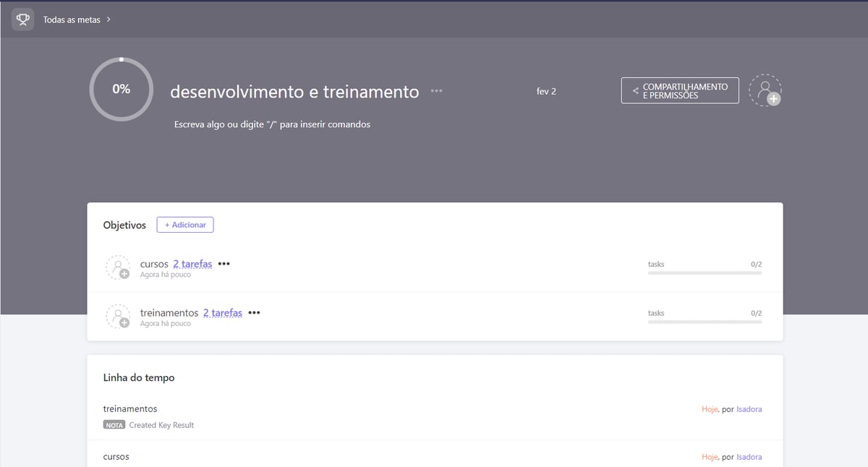The image size is (868, 467).
Task: Open COMPARTILHAMENTO E PERMISSÕES settings
Action: (680, 90)
